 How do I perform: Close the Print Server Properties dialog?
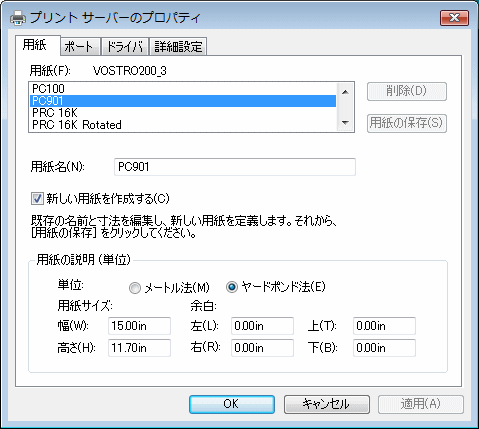[x=454, y=17]
